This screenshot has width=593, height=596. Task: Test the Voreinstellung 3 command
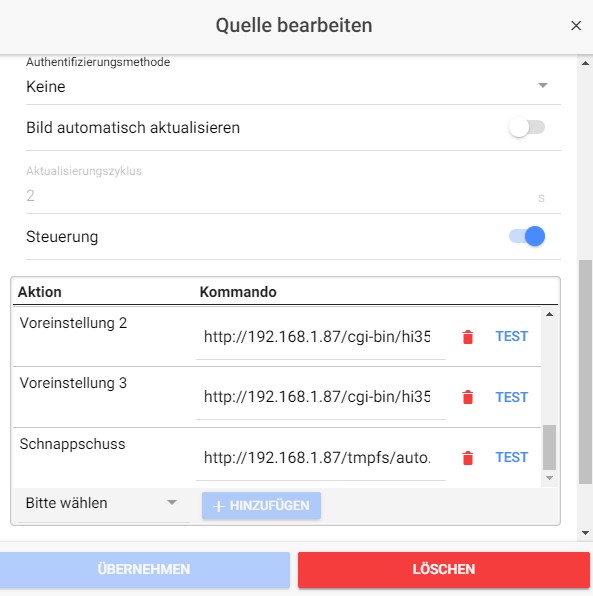(512, 397)
